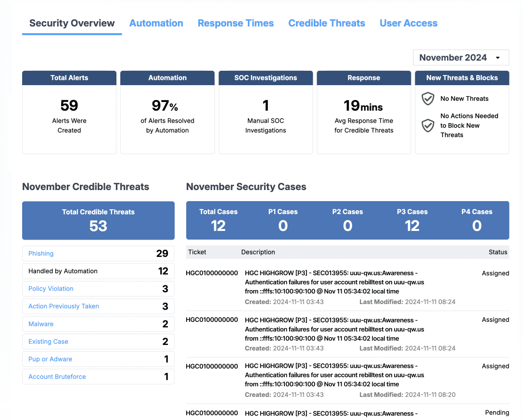Click the No New Threats text

point(464,99)
